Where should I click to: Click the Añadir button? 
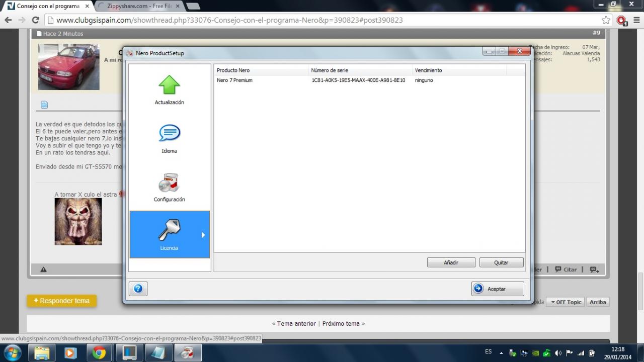coord(451,262)
